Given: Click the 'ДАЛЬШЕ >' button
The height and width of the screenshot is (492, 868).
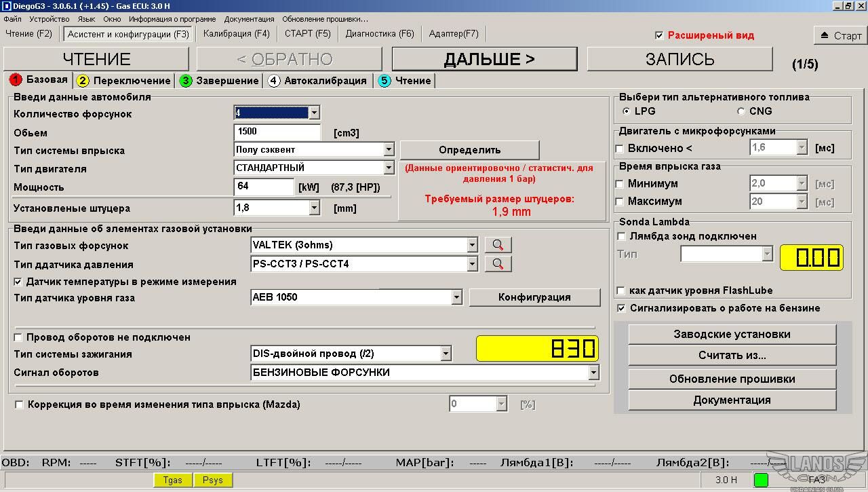Looking at the screenshot, I should click(x=484, y=59).
